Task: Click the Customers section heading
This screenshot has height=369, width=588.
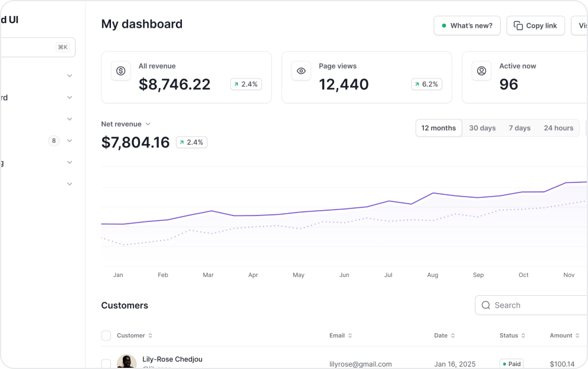Action: click(125, 306)
